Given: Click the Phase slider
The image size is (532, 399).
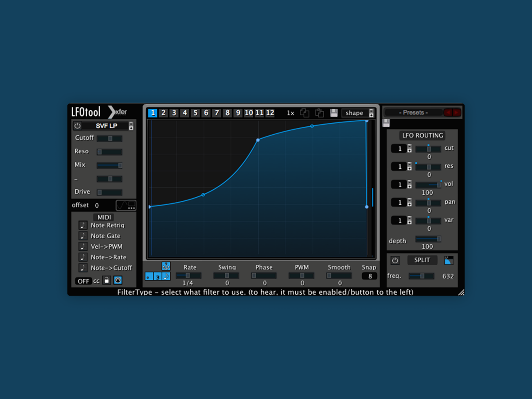Looking at the screenshot, I should point(264,275).
